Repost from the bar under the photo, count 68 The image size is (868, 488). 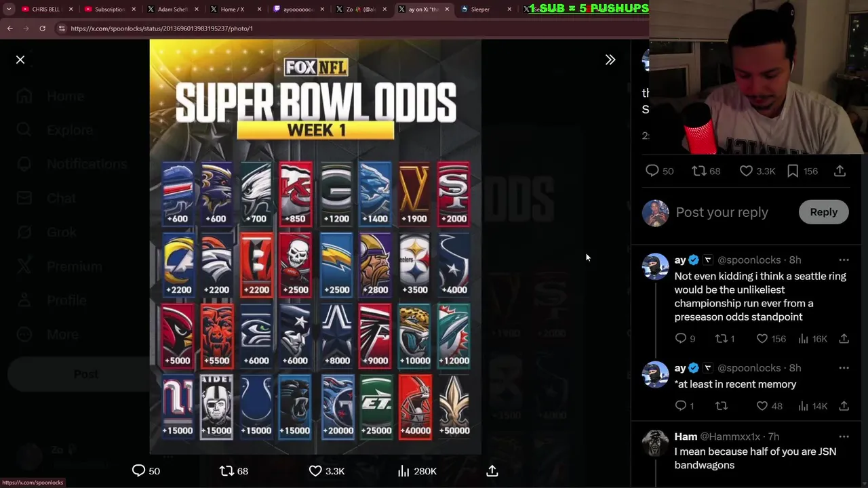pos(234,471)
